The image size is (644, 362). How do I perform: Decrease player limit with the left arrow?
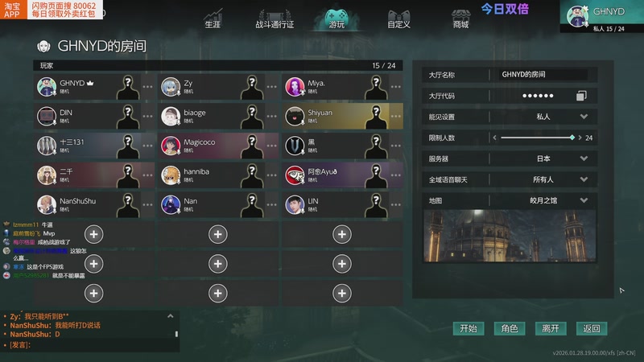tap(494, 138)
